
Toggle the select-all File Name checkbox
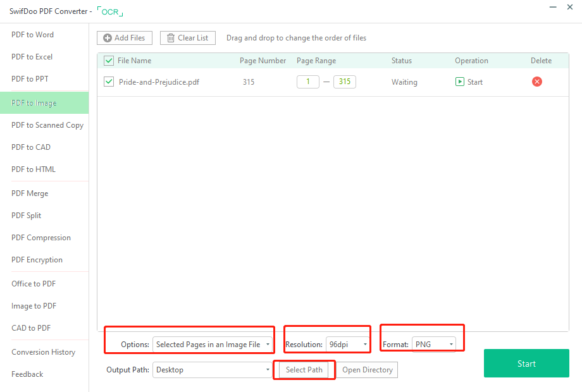(109, 61)
